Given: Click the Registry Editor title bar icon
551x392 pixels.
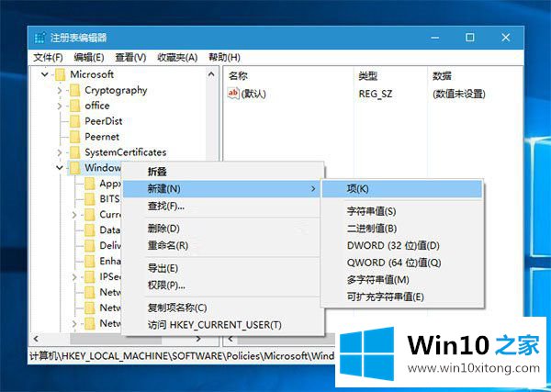Looking at the screenshot, I should (x=40, y=38).
